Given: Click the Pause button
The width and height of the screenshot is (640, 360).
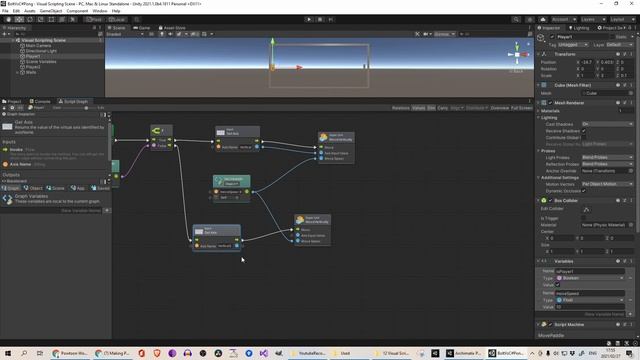Looking at the screenshot, I should 320,19.
